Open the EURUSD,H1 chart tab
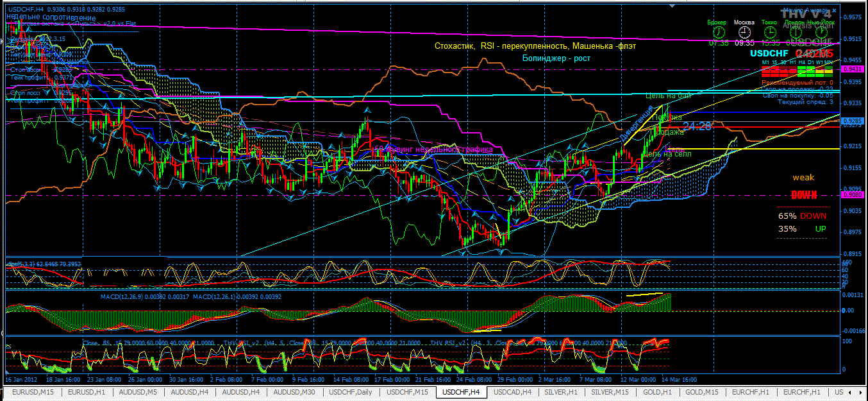The height and width of the screenshot is (401, 868). tap(87, 391)
